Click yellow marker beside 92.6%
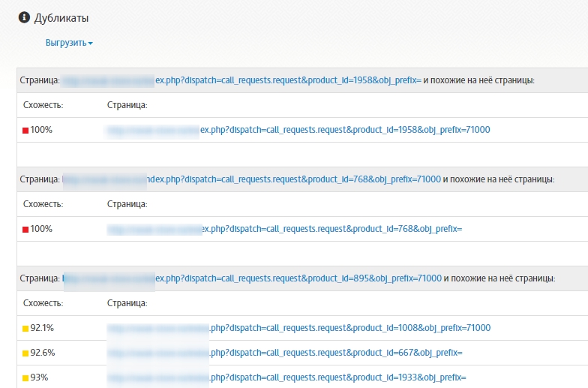Image resolution: width=588 pixels, height=388 pixels. pos(25,353)
